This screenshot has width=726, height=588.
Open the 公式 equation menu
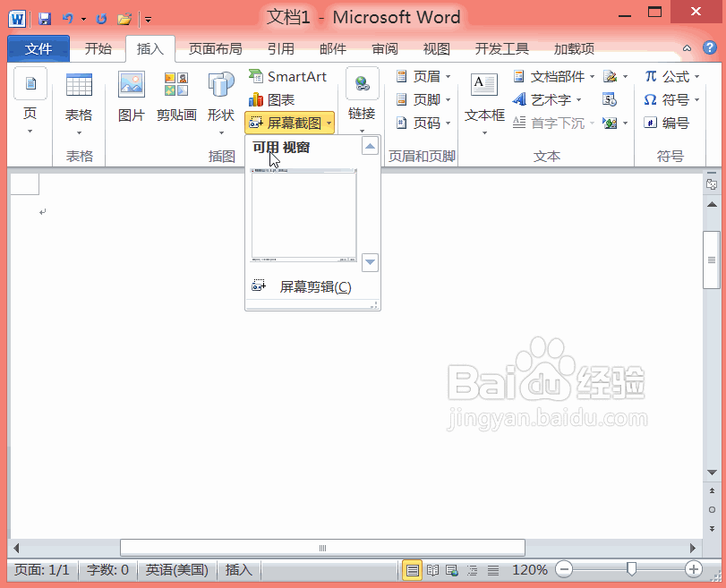tap(671, 76)
